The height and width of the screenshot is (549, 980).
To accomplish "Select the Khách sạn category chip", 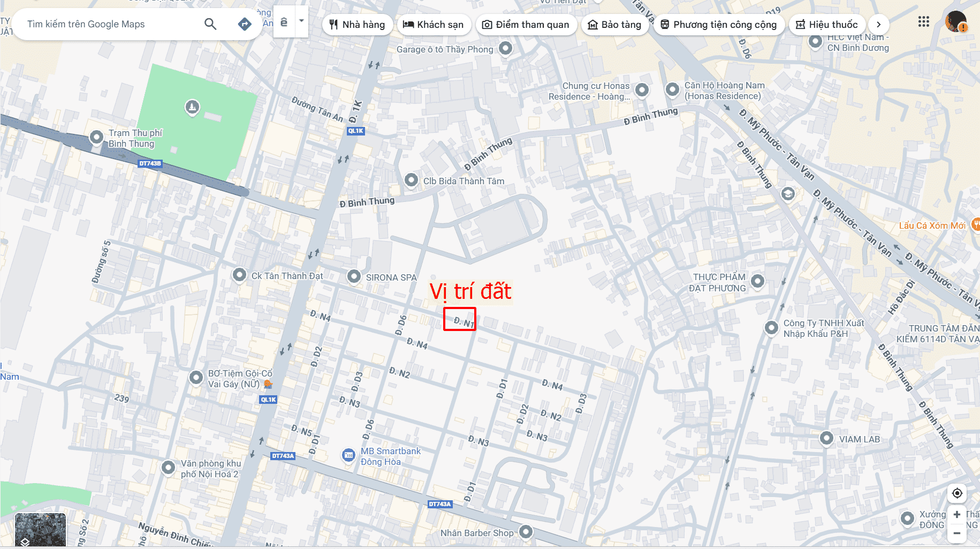I will click(x=434, y=25).
